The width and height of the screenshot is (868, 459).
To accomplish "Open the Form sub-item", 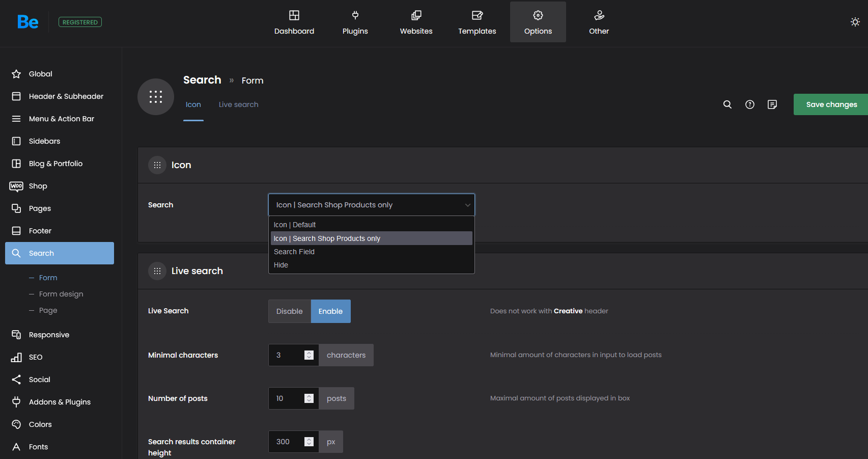I will point(48,278).
